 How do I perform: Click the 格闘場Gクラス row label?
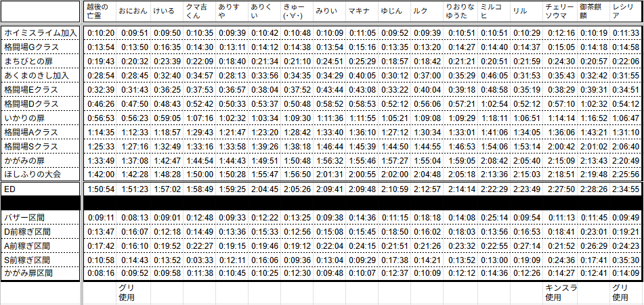pos(41,47)
